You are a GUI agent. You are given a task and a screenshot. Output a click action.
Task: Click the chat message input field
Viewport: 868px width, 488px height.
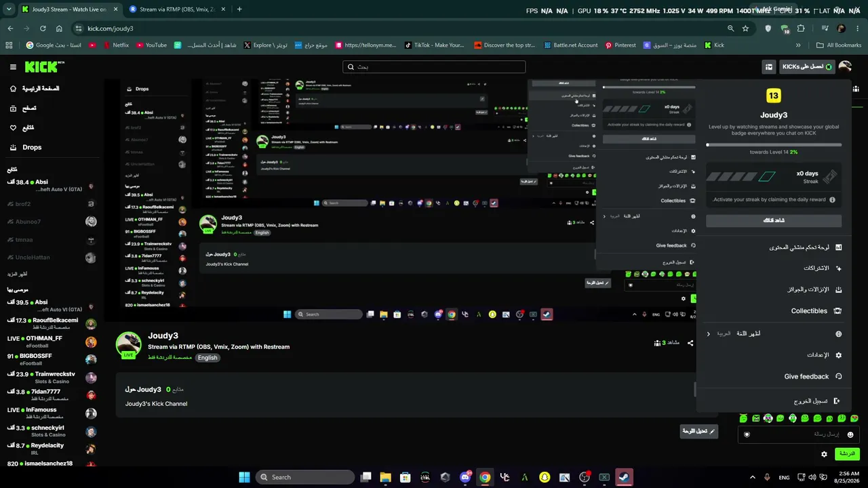pos(799,434)
